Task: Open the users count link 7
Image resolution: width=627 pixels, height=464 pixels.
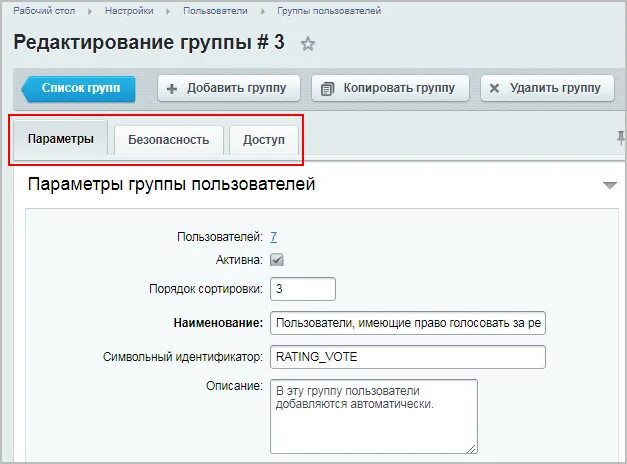Action: tap(274, 237)
